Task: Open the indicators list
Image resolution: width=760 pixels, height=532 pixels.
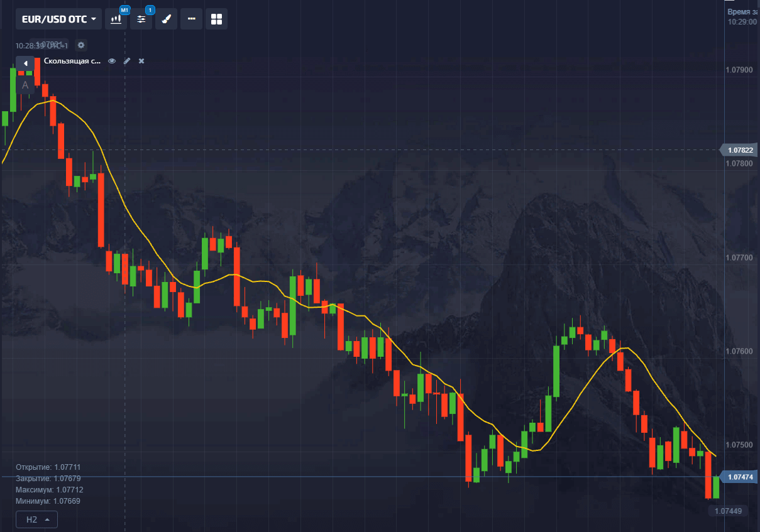Action: pyautogui.click(x=141, y=19)
